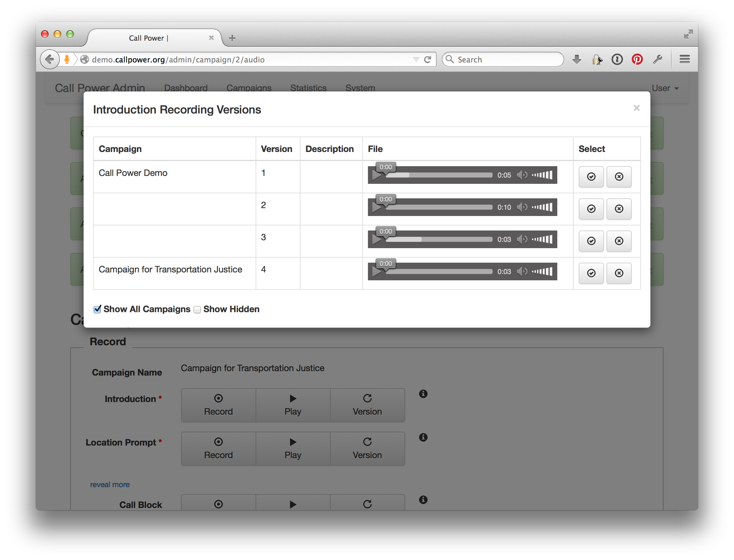Click Record button for Location Prompt

pos(219,449)
